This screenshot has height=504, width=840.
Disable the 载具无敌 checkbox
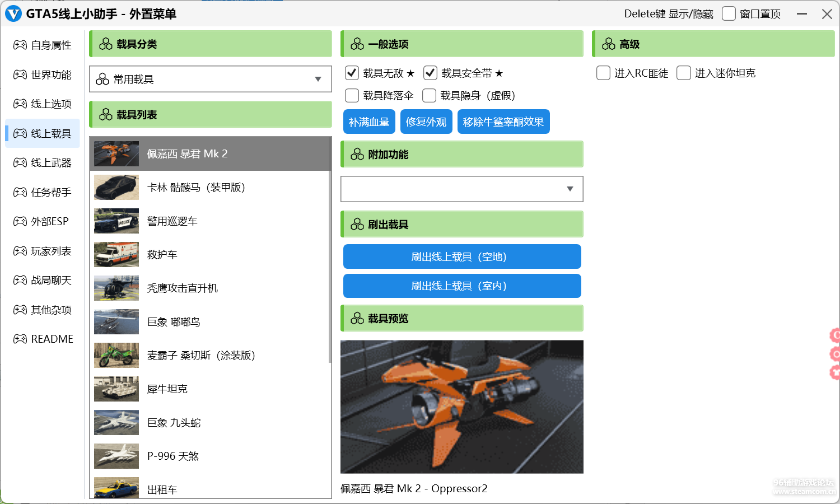(x=352, y=73)
